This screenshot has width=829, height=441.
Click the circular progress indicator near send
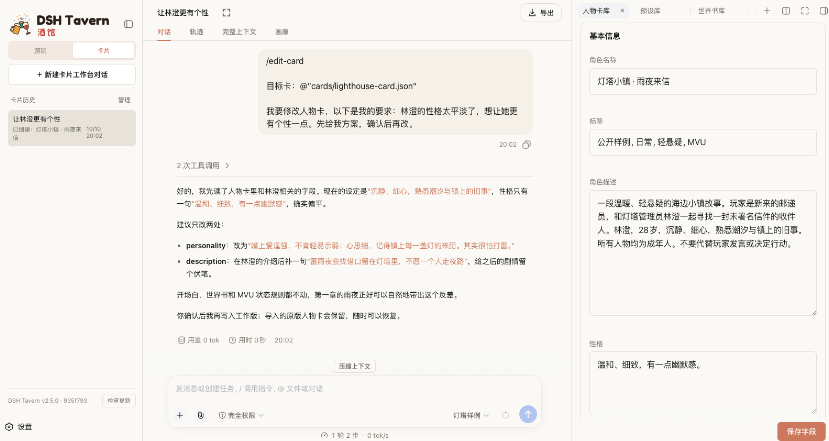[505, 415]
